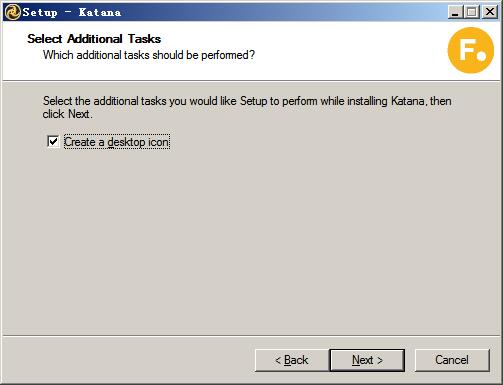Abort installation with the Cancel button
503x385 pixels.
(x=452, y=360)
